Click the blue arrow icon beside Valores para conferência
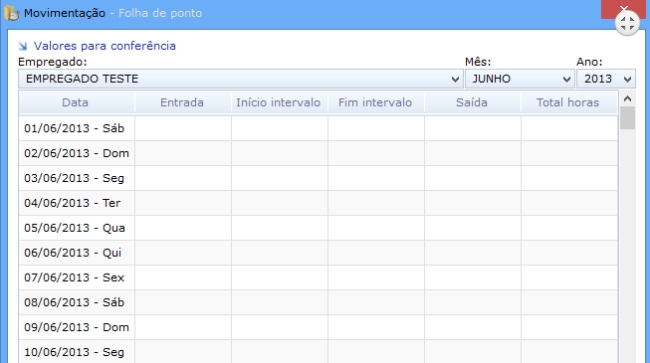The width and height of the screenshot is (650, 363). [x=23, y=46]
